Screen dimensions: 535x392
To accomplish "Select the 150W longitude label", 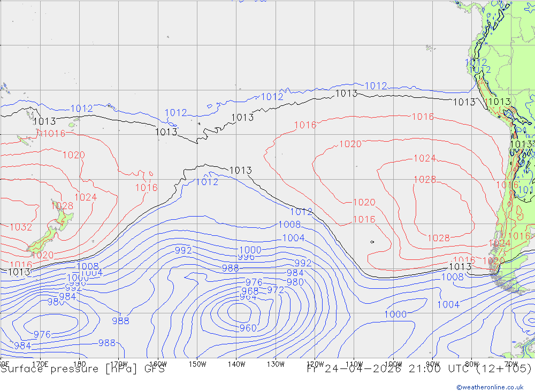I will click(x=197, y=364).
